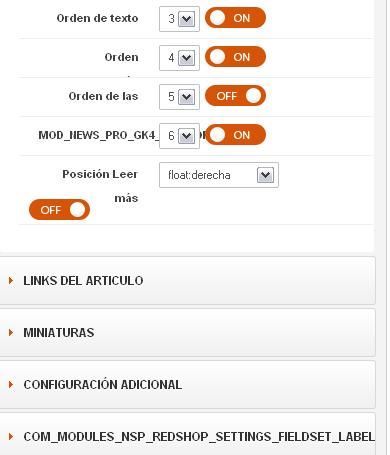The image size is (390, 455).
Task: Toggle the ON switch beside order 4
Action: tap(235, 57)
